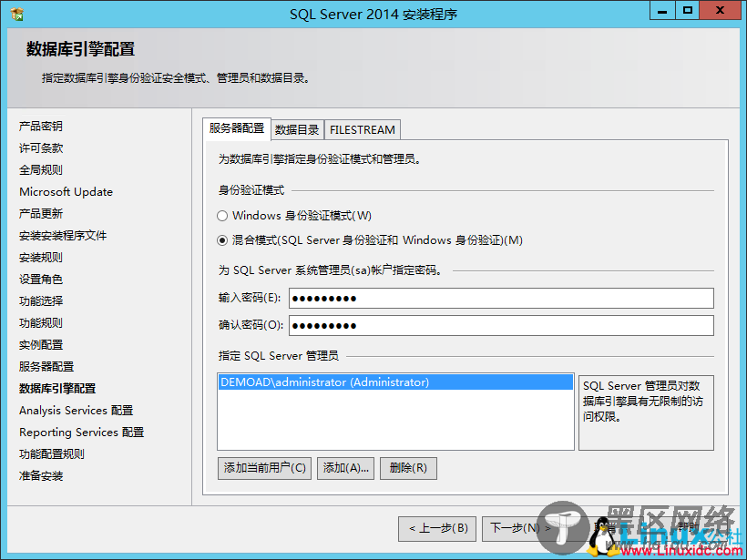Click Reporting Services 配置 step
747x560 pixels.
click(x=81, y=433)
